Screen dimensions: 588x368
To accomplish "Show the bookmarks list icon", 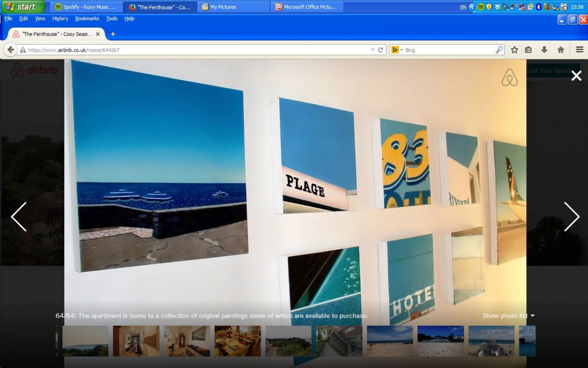I will pos(528,50).
